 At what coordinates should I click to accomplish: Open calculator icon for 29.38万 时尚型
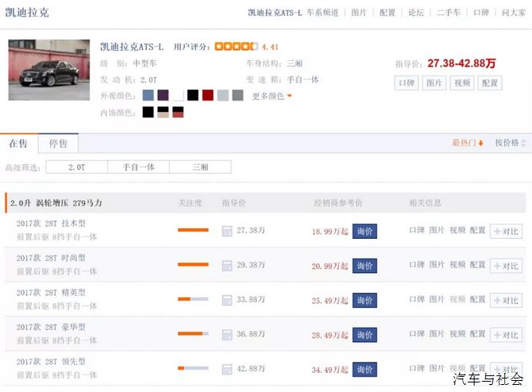[227, 266]
